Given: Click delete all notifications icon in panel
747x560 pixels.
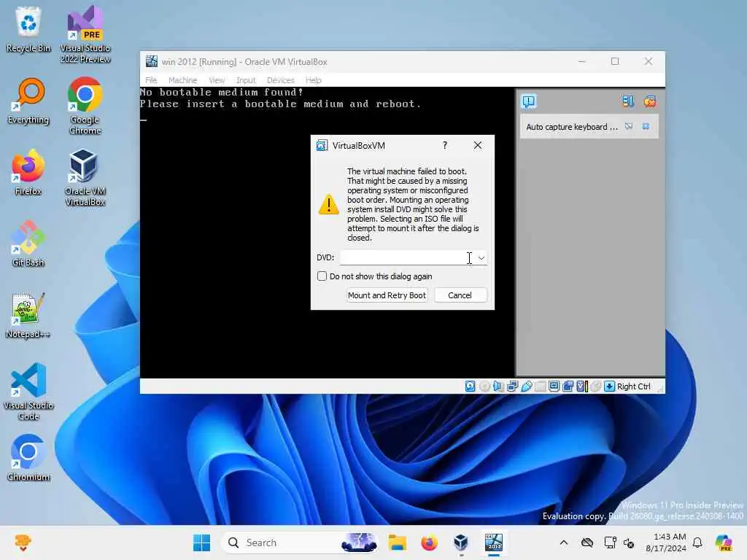Looking at the screenshot, I should 650,101.
